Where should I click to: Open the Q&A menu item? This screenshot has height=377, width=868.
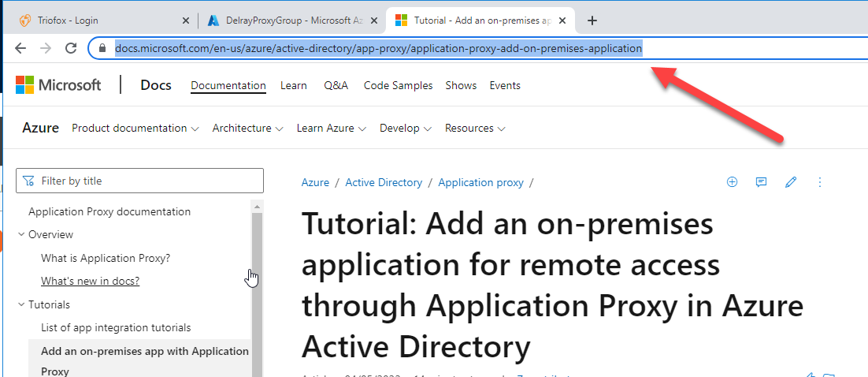336,85
